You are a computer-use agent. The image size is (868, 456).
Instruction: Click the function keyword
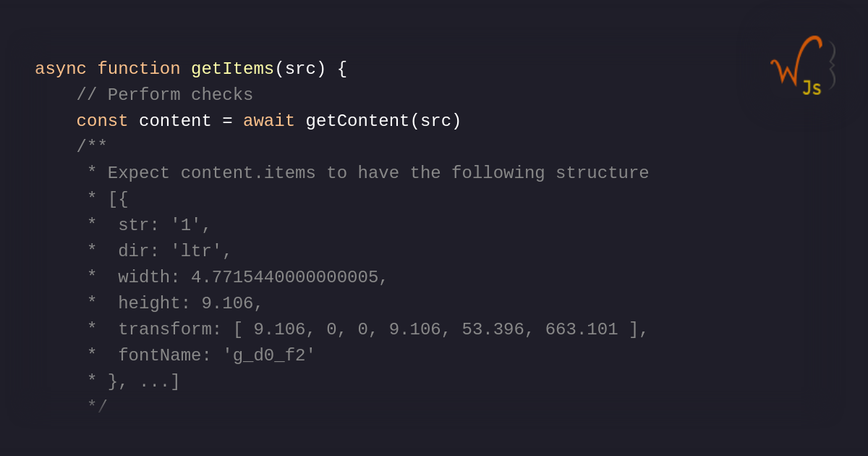pos(139,69)
